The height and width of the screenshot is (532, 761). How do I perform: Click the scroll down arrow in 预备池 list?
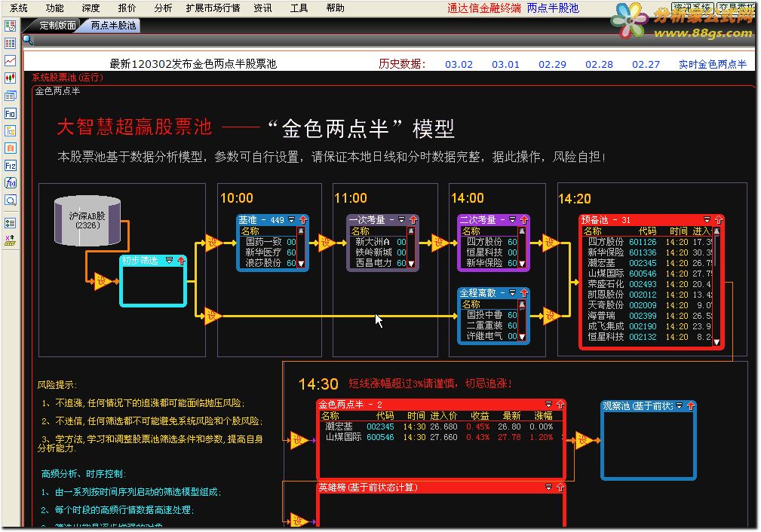717,342
